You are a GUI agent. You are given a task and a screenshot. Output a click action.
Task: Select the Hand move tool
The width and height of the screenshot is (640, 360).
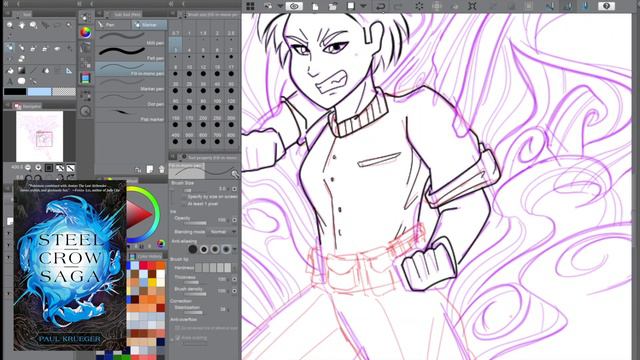click(22, 26)
